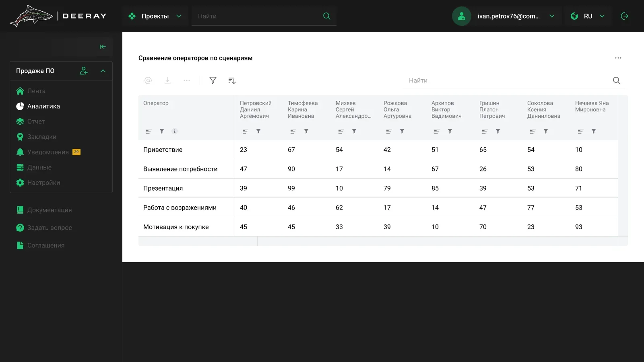Screen dimensions: 644x362
Task: Focus the top Найти search field
Action: click(258, 16)
